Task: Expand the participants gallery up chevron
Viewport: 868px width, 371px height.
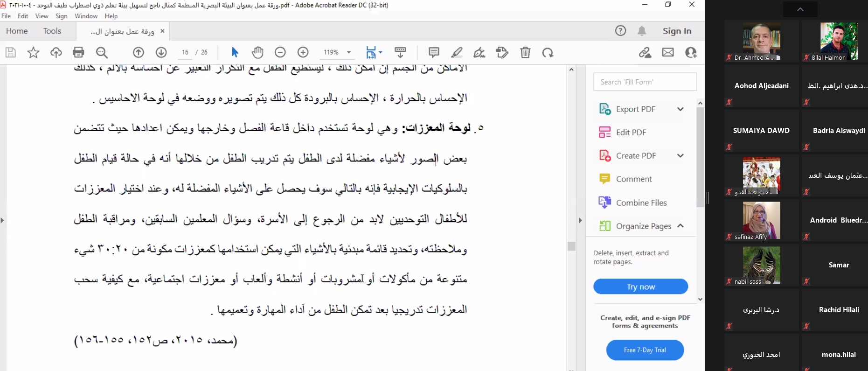Action: (800, 9)
